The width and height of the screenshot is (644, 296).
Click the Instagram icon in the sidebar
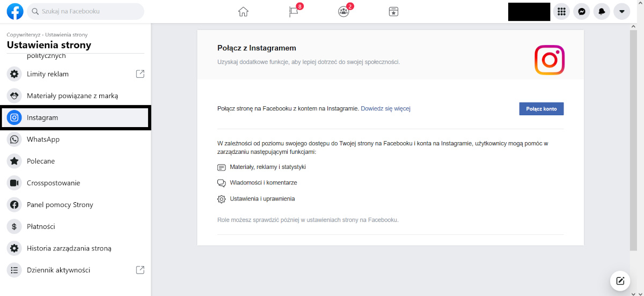(14, 117)
